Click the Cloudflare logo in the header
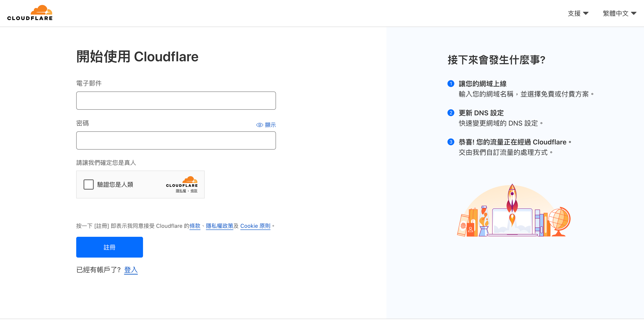The width and height of the screenshot is (644, 324). tap(30, 13)
